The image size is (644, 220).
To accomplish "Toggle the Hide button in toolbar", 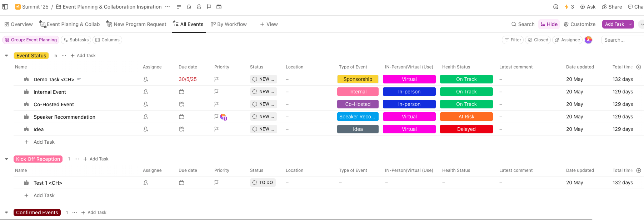I will coord(549,24).
